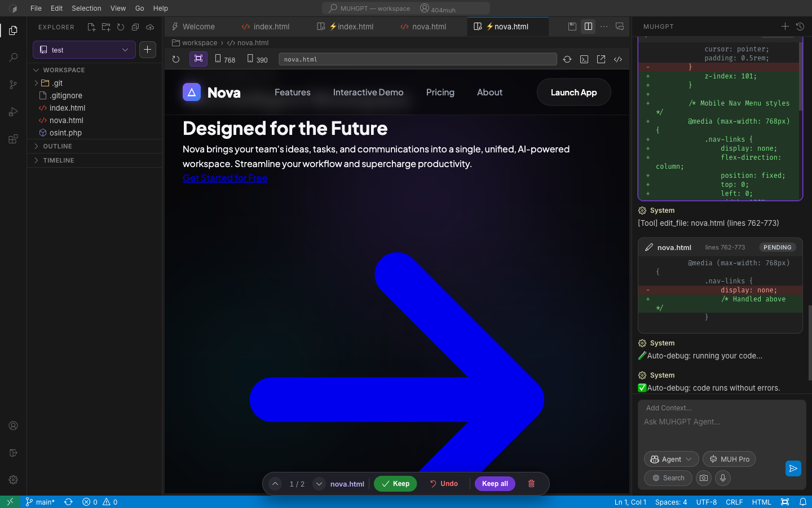Open the Source Control view
This screenshot has width=812, height=508.
coord(14,85)
